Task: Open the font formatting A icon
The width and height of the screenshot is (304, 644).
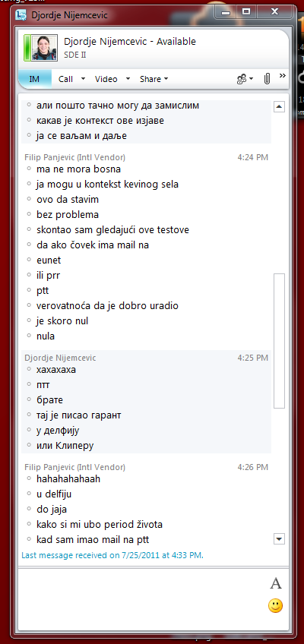Action: [276, 583]
